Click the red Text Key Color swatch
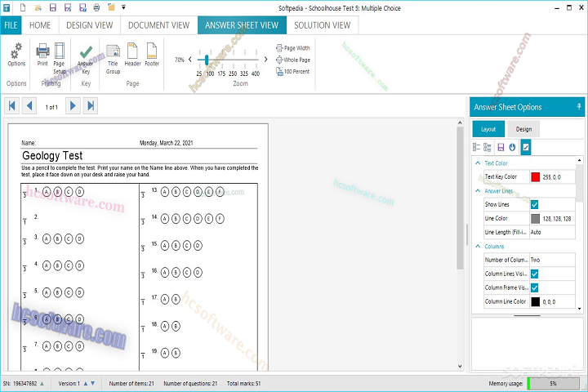Screen dimensions: 588x392 536,177
